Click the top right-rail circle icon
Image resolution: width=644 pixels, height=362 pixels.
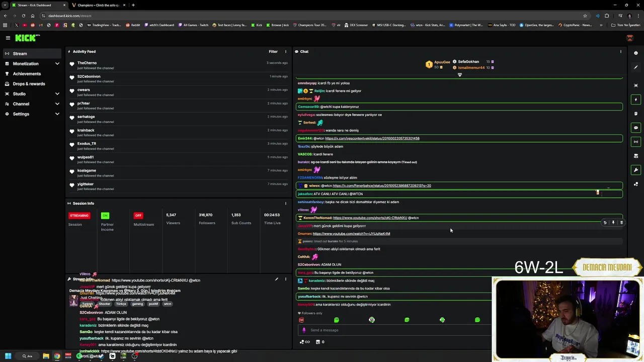636,53
